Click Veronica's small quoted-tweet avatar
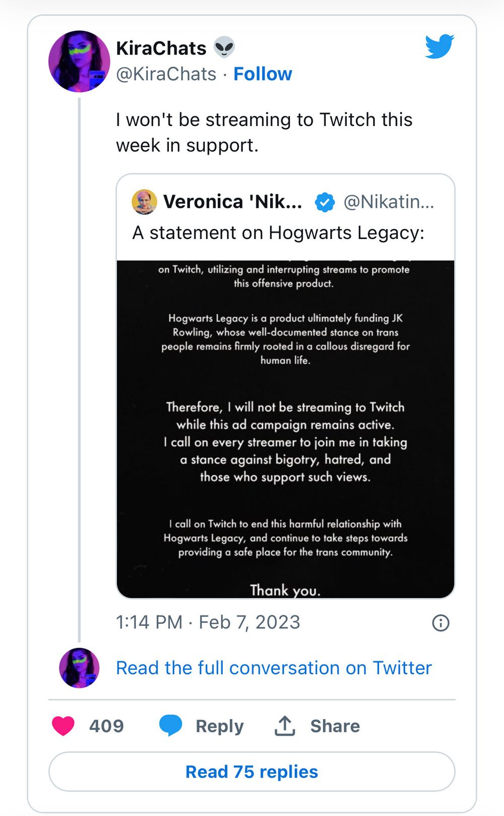 (144, 202)
